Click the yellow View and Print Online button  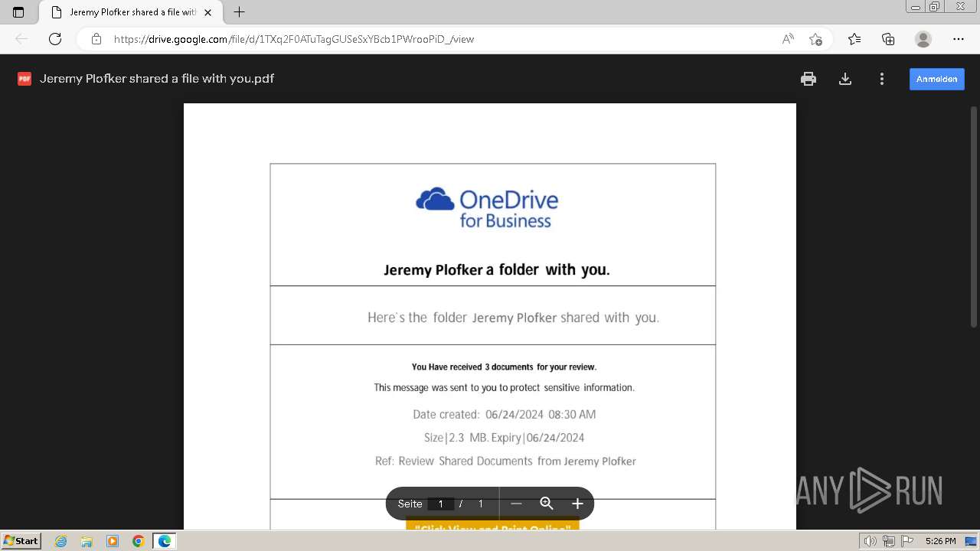tap(493, 525)
